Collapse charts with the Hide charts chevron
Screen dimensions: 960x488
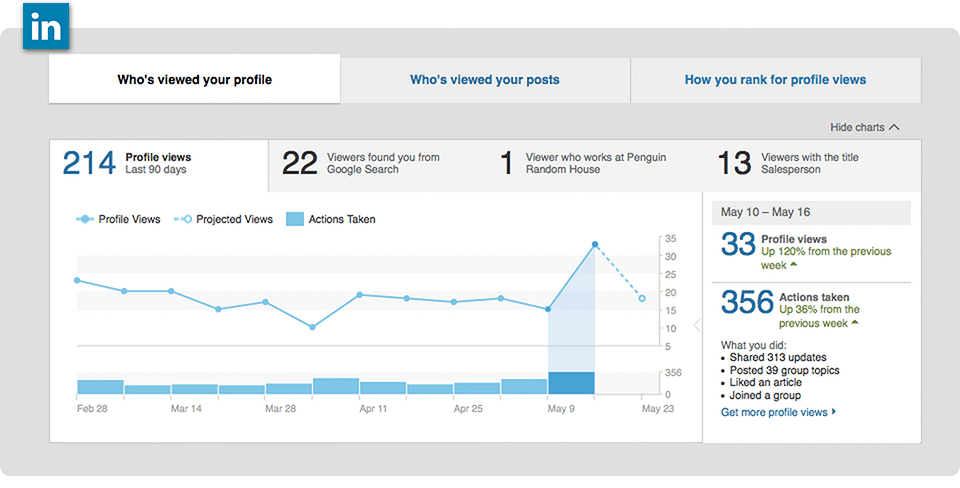tap(894, 127)
